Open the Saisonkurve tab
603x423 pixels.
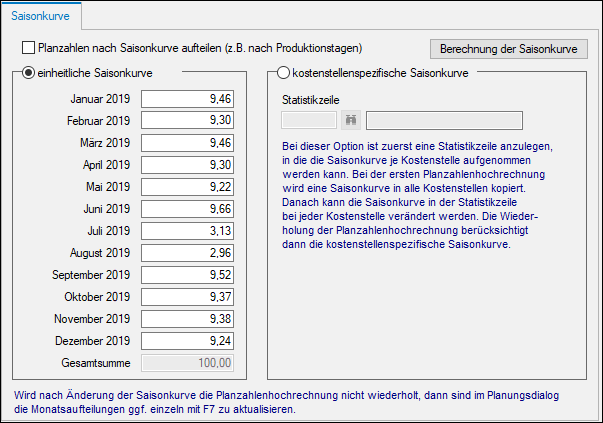click(40, 16)
